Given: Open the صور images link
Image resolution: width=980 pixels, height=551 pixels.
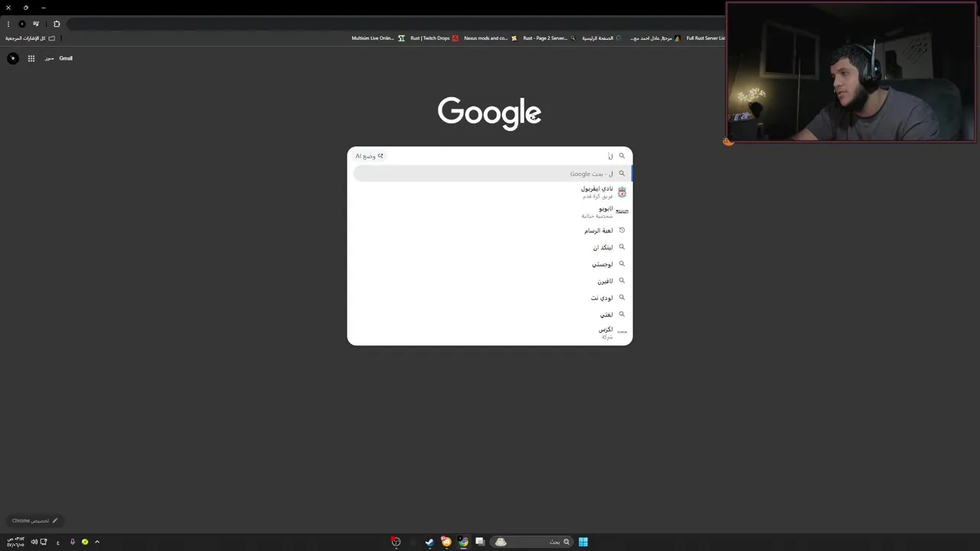Looking at the screenshot, I should (49, 58).
